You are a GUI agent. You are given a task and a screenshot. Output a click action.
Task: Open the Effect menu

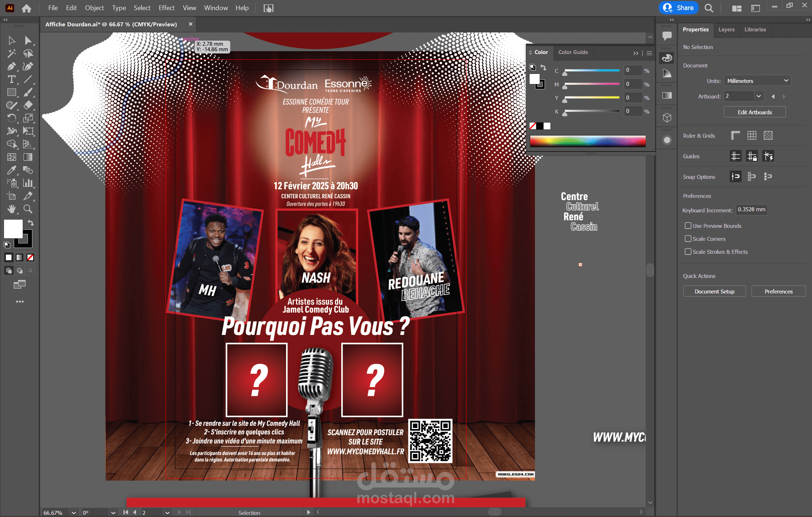[166, 8]
